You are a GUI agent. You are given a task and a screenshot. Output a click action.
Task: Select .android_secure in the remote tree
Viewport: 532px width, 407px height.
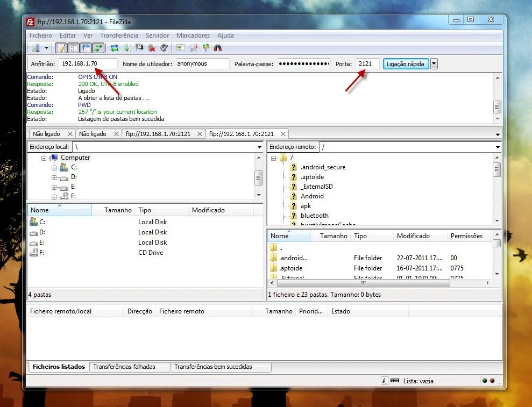click(323, 167)
